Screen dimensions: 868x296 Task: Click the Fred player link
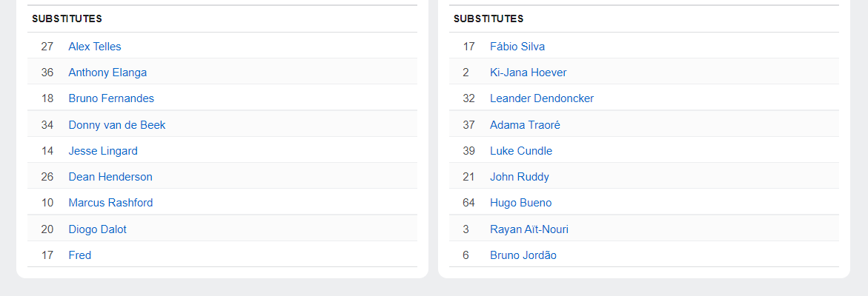80,255
